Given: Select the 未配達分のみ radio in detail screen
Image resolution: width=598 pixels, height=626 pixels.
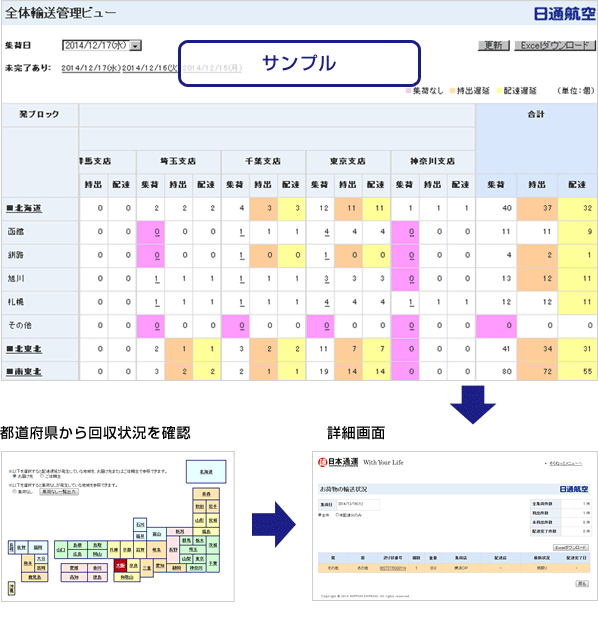Looking at the screenshot, I should click(337, 515).
